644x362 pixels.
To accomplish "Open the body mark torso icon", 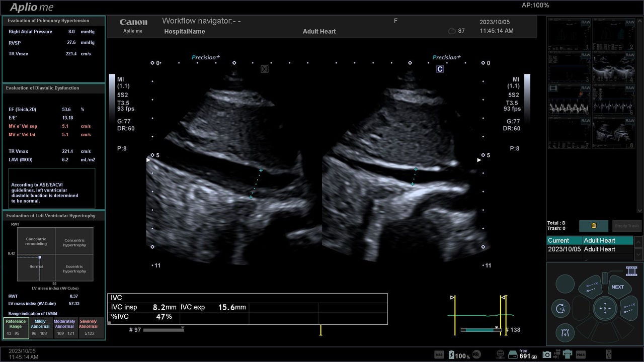I will 565,332.
